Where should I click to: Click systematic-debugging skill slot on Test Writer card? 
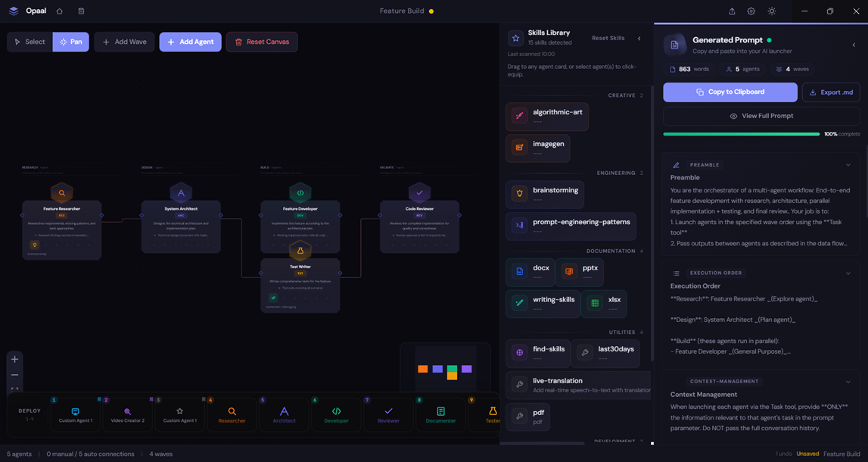pyautogui.click(x=273, y=298)
